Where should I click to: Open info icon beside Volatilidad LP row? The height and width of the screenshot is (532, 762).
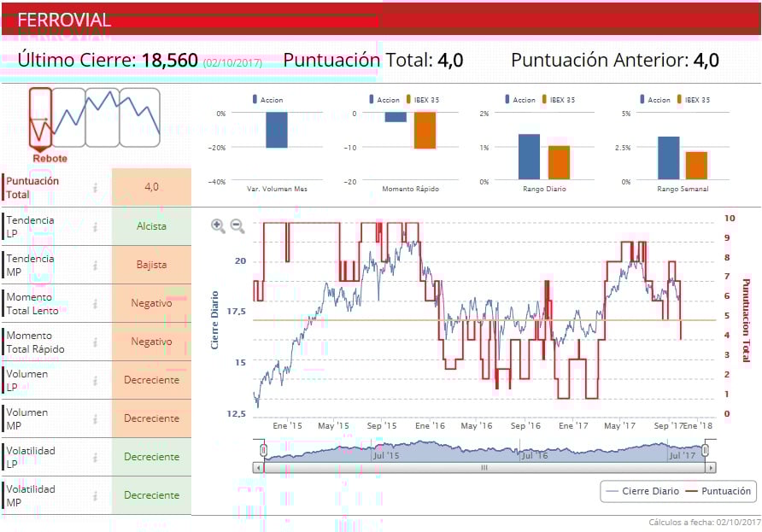click(x=96, y=457)
